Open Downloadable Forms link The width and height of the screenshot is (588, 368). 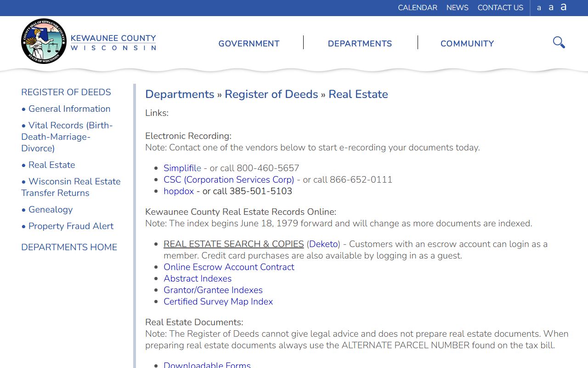pyautogui.click(x=207, y=365)
